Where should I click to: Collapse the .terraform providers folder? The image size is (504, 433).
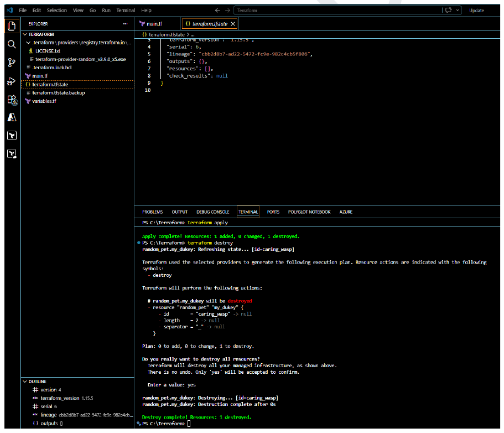[77, 43]
